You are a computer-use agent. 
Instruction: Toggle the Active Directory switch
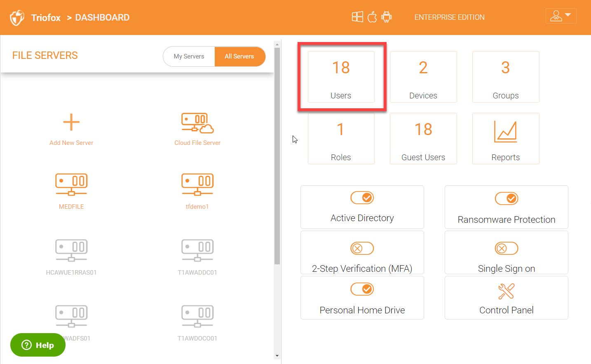pos(362,198)
